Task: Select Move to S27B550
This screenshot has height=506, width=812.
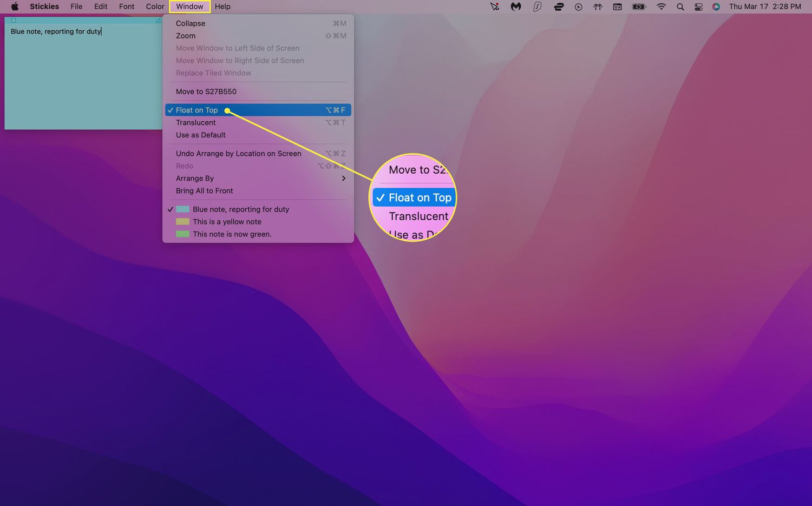Action: 206,91
